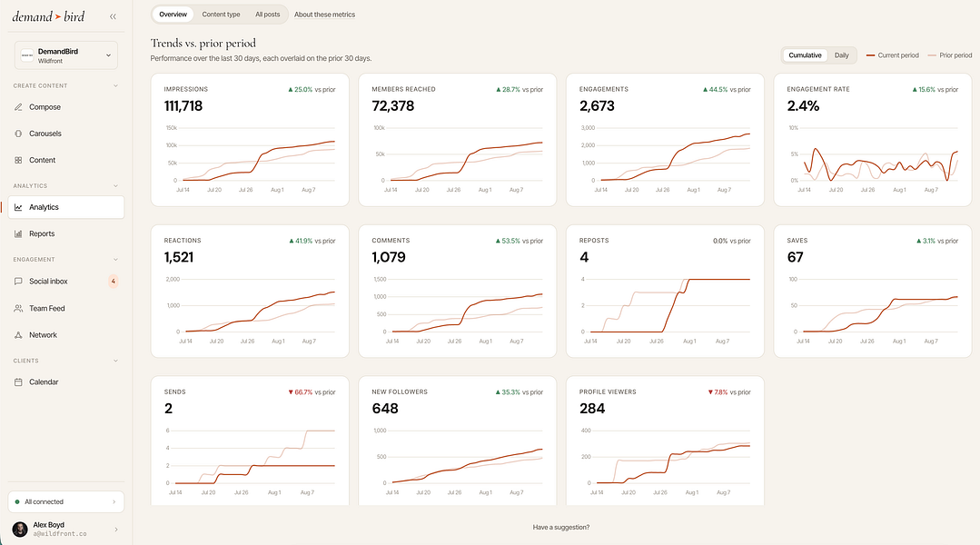The image size is (980, 545).
Task: Click the Sends 66.7% decrease indicator
Action: pyautogui.click(x=312, y=392)
